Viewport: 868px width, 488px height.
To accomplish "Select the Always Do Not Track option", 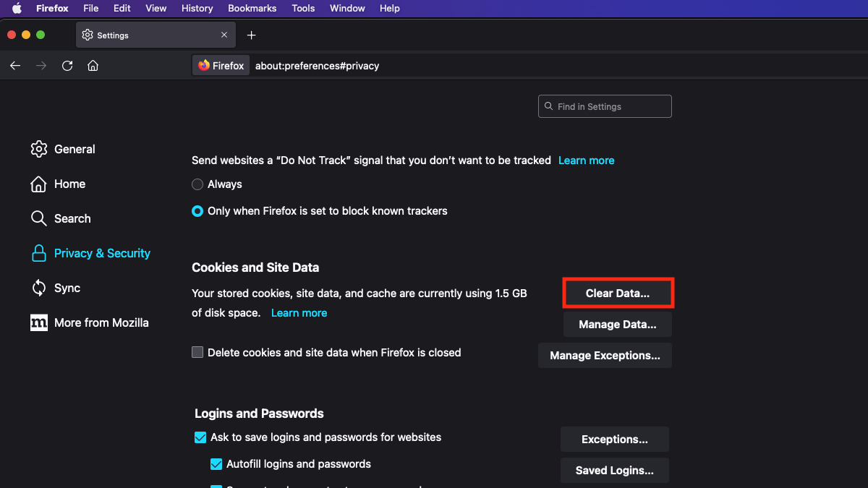I will (197, 184).
